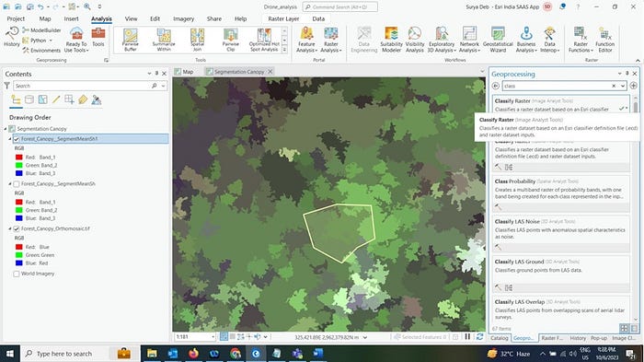Image resolution: width=644 pixels, height=362 pixels.
Task: Open Business Analysis menu
Action: pos(526,40)
